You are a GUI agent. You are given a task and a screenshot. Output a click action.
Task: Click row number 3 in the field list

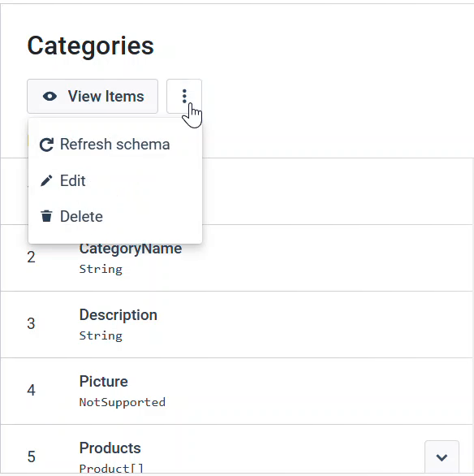coord(31,324)
